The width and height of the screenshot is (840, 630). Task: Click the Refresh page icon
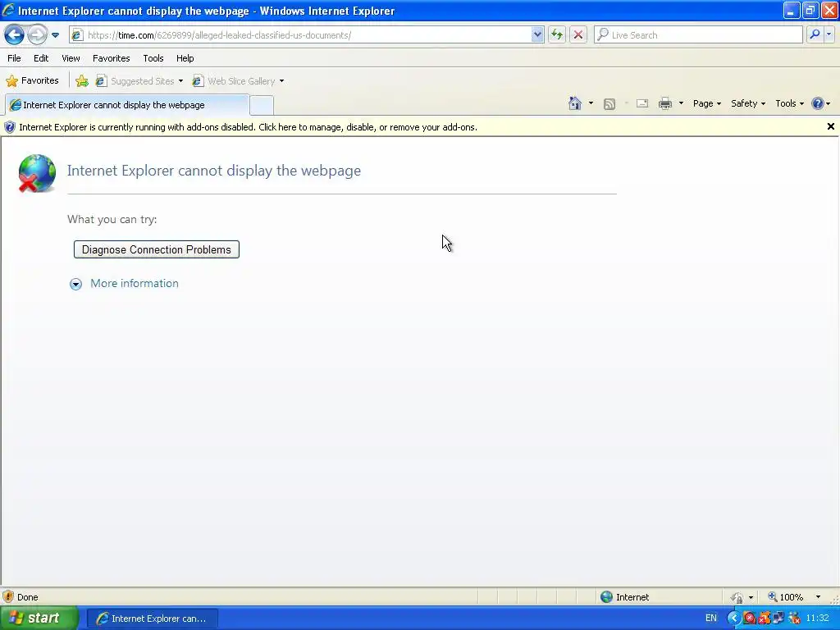[x=557, y=34]
